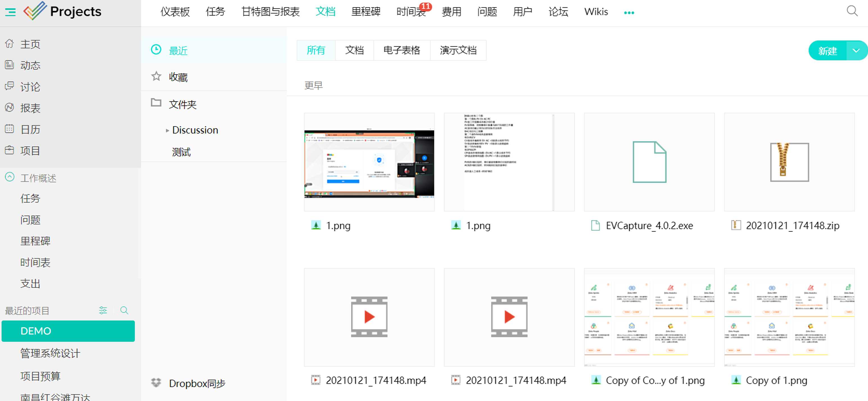Switch to 电子表格 filter tab
Screen dimensions: 868x401
pos(401,51)
